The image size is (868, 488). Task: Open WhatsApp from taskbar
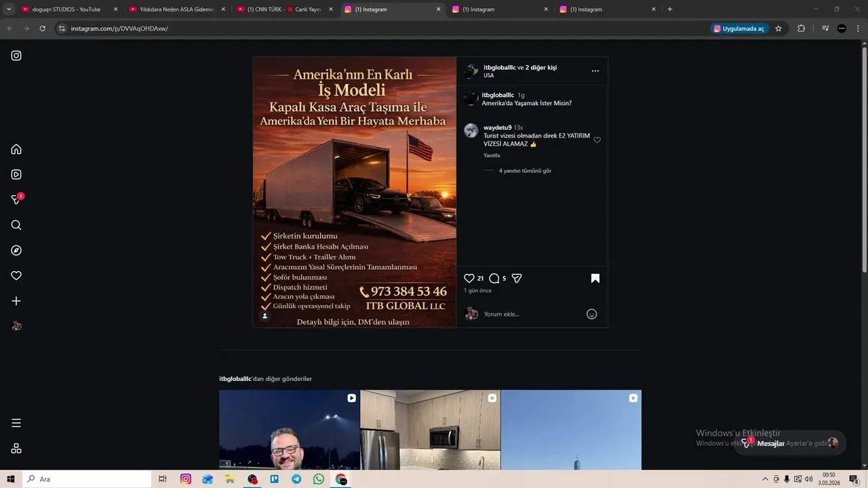pyautogui.click(x=319, y=479)
